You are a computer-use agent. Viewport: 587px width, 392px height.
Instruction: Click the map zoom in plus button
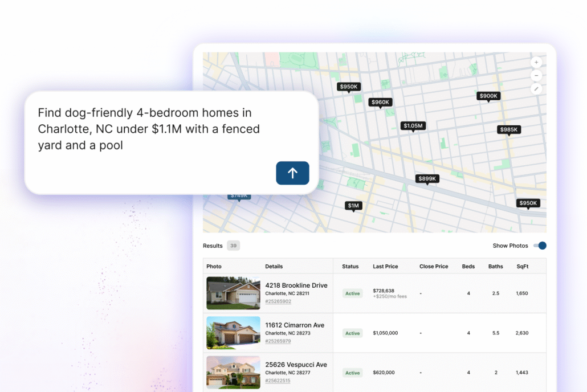[x=536, y=62]
